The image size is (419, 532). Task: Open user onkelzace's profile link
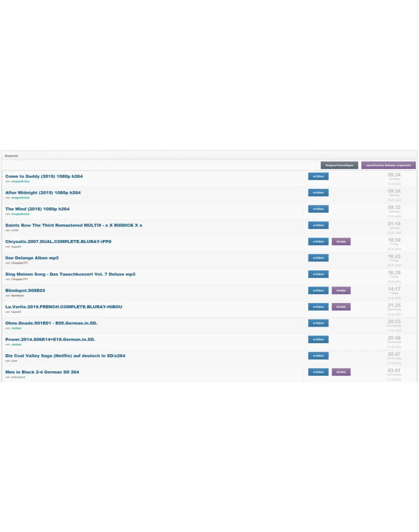(18, 377)
